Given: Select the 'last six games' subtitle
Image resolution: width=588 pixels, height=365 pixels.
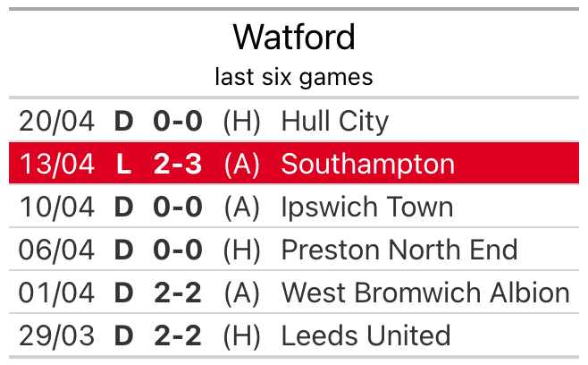Looking at the screenshot, I should click(x=294, y=77).
